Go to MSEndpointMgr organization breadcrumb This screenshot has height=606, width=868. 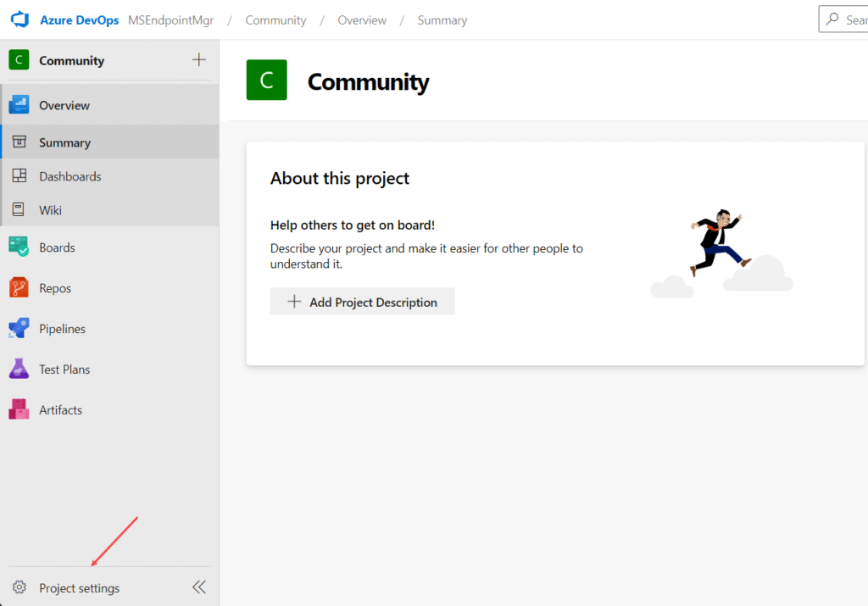(170, 20)
